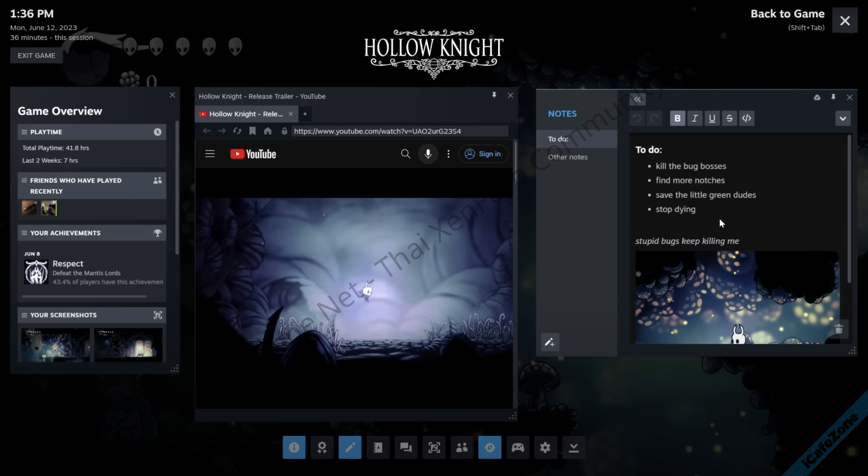Image resolution: width=868 pixels, height=476 pixels.
Task: Click the EXIT GAME button
Action: coord(36,56)
